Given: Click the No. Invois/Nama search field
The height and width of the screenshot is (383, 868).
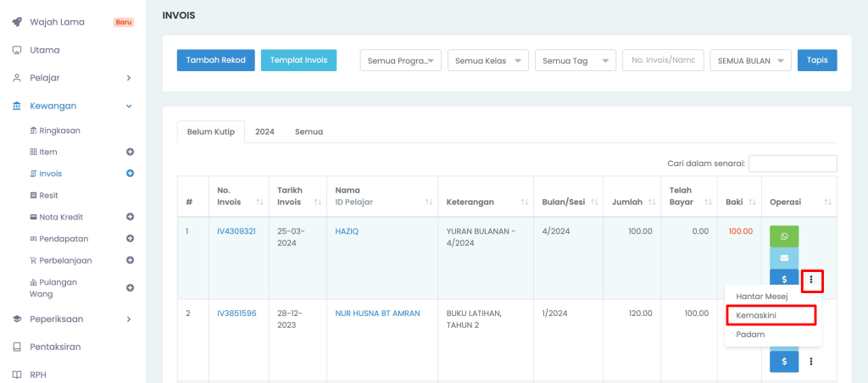Looking at the screenshot, I should [x=663, y=60].
